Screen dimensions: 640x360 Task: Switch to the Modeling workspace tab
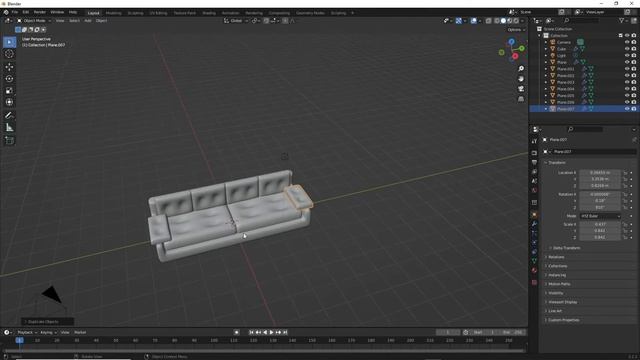pyautogui.click(x=113, y=13)
